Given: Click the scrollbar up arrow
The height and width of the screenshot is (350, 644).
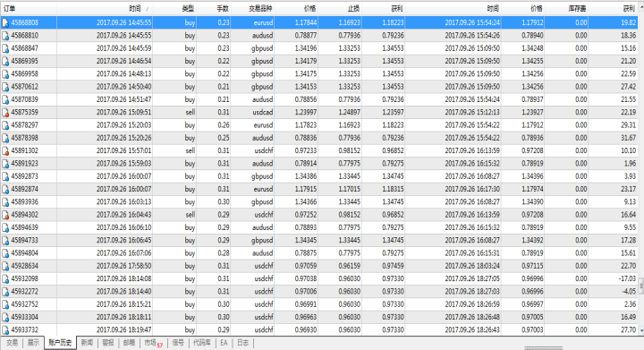Looking at the screenshot, I should coord(641,6).
